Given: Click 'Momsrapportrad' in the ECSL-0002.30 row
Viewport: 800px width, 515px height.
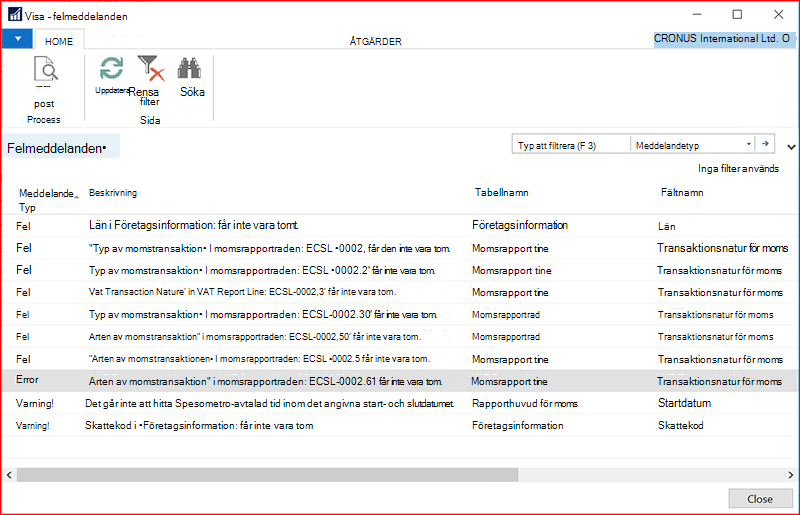Looking at the screenshot, I should (506, 315).
